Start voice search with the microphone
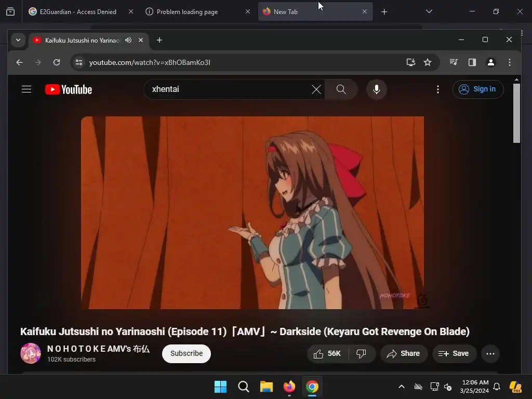This screenshot has height=399, width=532. tap(376, 89)
